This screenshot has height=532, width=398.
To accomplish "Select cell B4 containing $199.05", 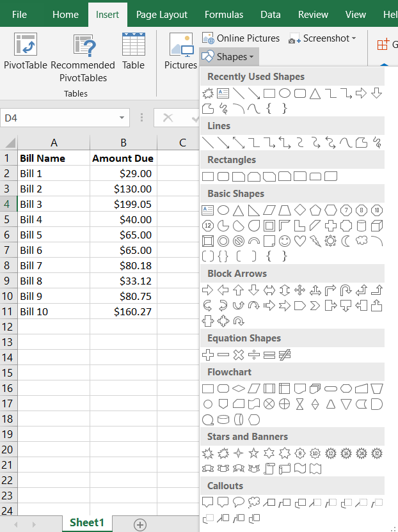I will click(123, 204).
